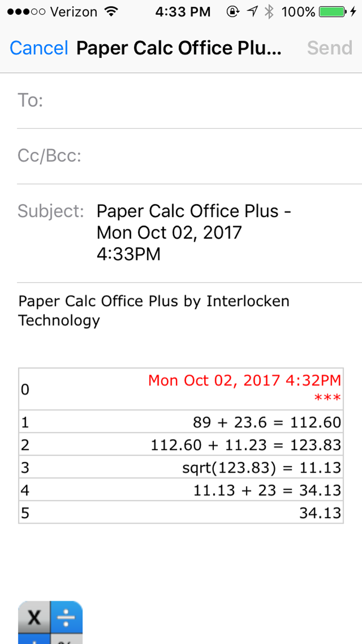Tap the 4:33 PM clock in status bar

(x=183, y=12)
